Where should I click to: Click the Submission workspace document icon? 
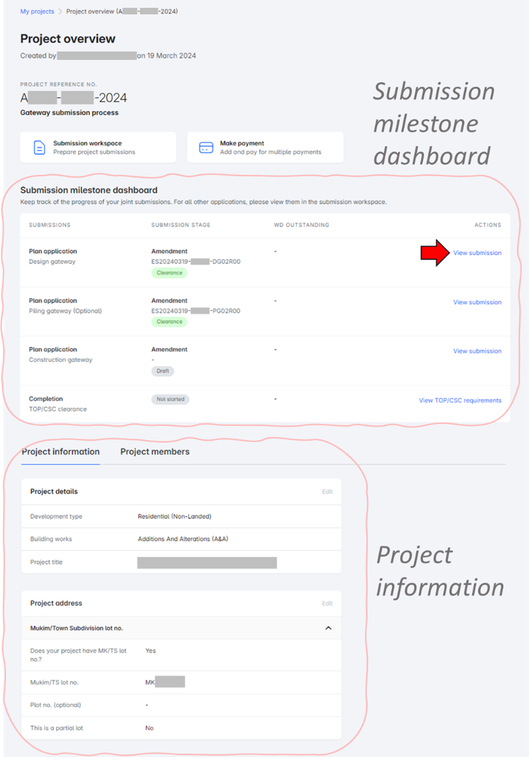pos(39,147)
